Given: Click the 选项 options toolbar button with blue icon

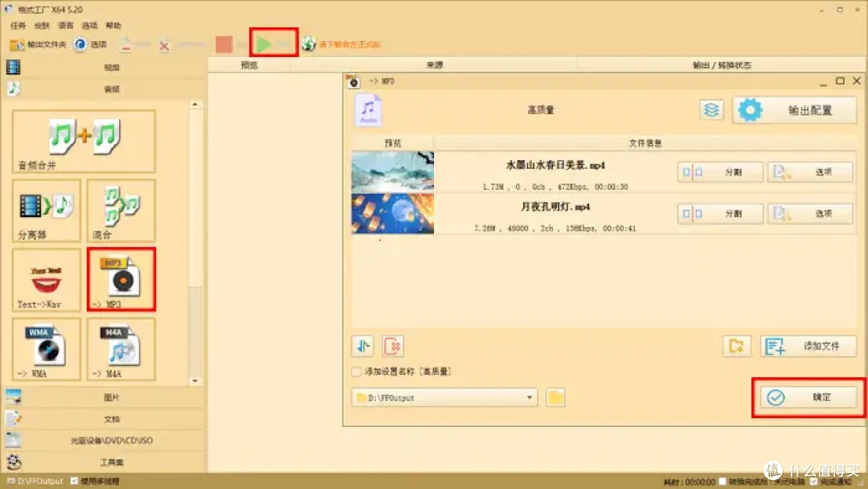Looking at the screenshot, I should pyautogui.click(x=90, y=44).
